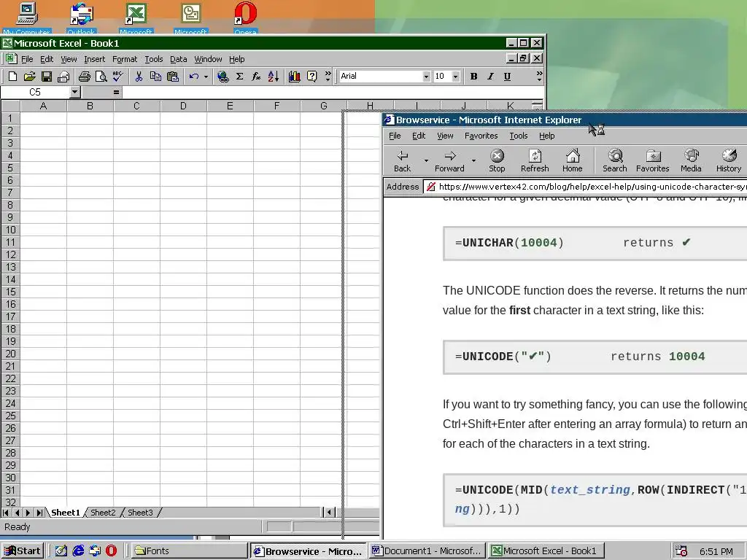Open Excel Window menu
747x560 pixels.
208,59
